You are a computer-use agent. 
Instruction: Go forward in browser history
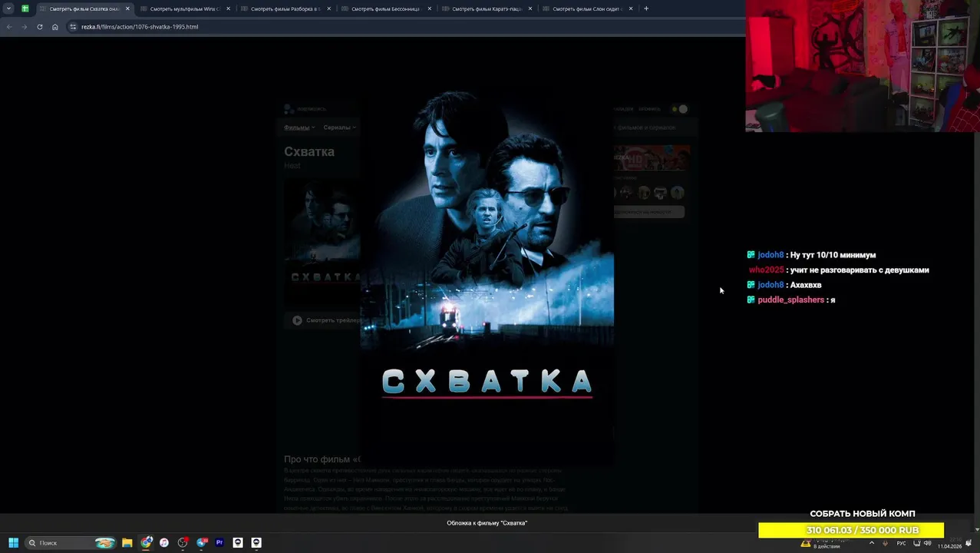(25, 27)
